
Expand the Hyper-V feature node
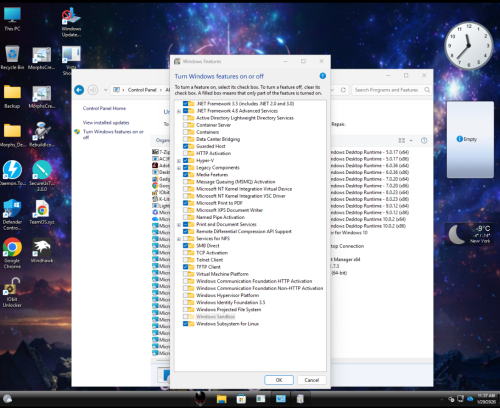pos(179,161)
